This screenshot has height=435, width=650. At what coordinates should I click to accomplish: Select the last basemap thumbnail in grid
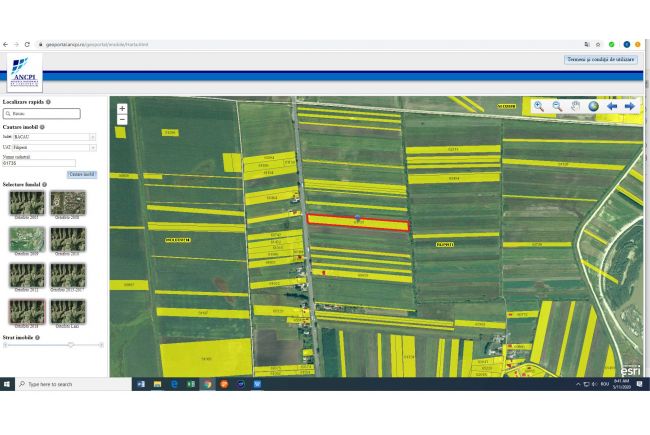click(x=68, y=311)
